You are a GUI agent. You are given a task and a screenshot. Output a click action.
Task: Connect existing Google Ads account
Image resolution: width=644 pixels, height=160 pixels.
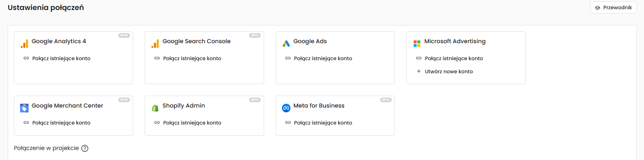coord(323,59)
